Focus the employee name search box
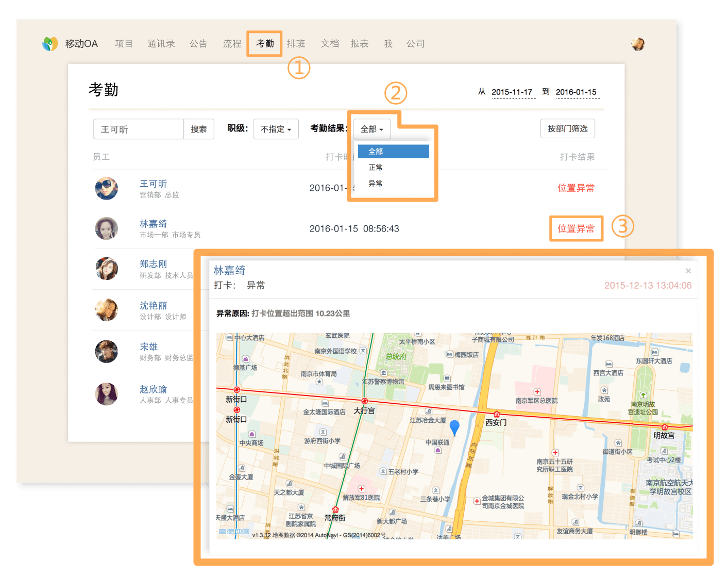728x577 pixels. click(138, 129)
